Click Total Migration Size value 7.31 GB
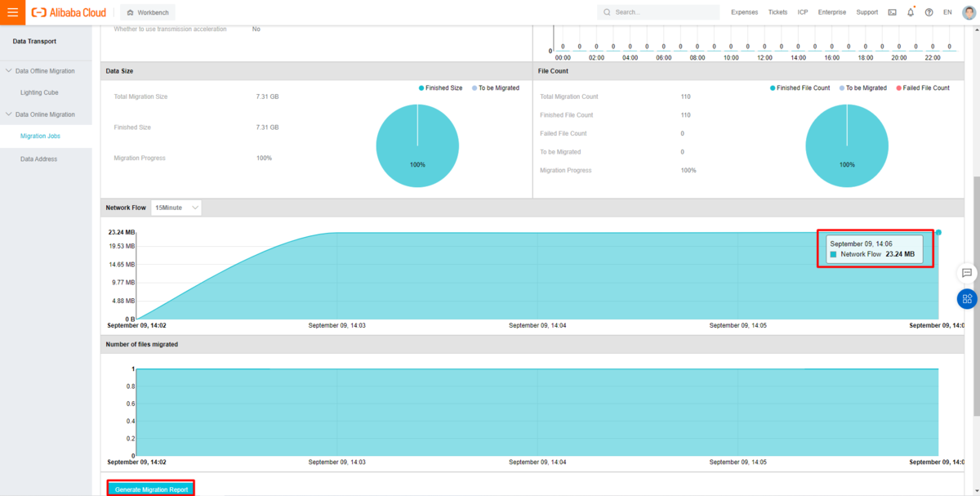Image resolution: width=980 pixels, height=496 pixels. point(268,96)
